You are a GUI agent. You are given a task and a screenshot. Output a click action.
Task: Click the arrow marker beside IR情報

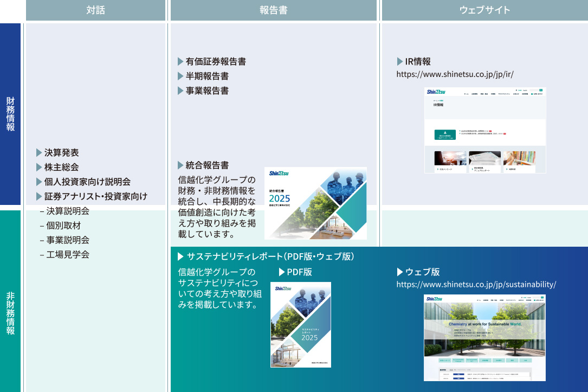click(400, 61)
